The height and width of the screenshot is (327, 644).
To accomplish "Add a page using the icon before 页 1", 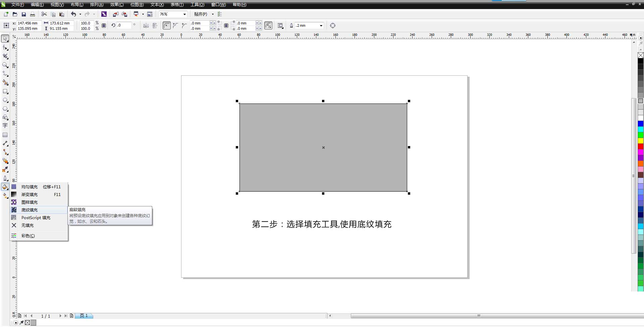I will coord(71,316).
